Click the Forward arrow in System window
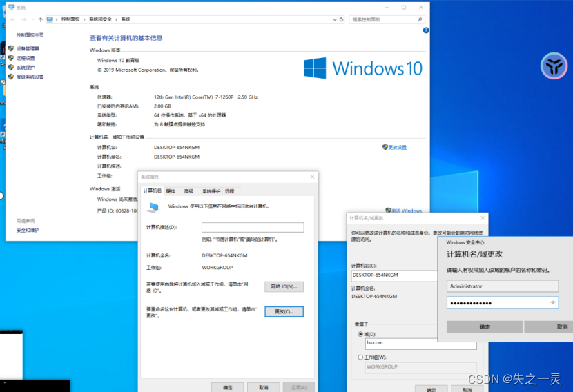The width and height of the screenshot is (573, 392). pos(23,19)
